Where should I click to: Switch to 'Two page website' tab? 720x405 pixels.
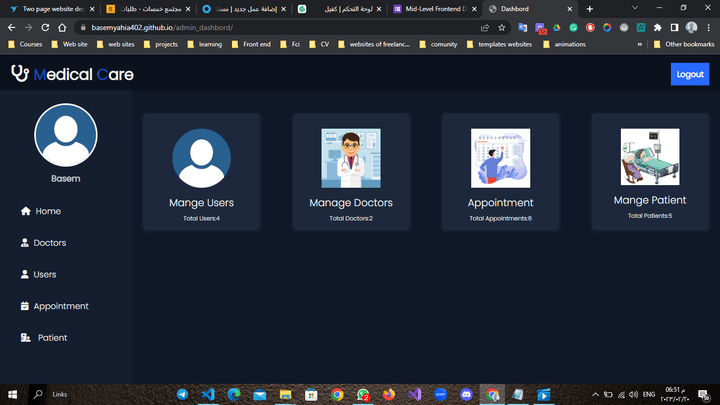(52, 9)
